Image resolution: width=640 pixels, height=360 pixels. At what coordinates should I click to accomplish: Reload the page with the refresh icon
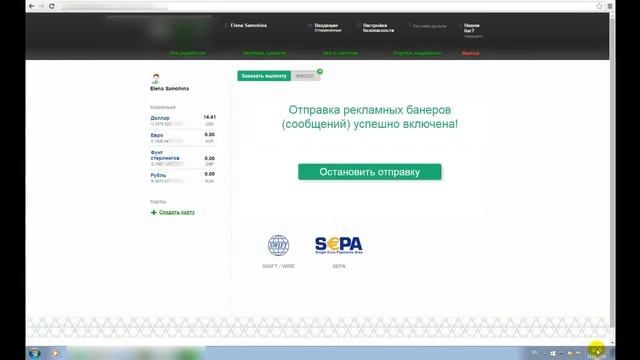51,6
